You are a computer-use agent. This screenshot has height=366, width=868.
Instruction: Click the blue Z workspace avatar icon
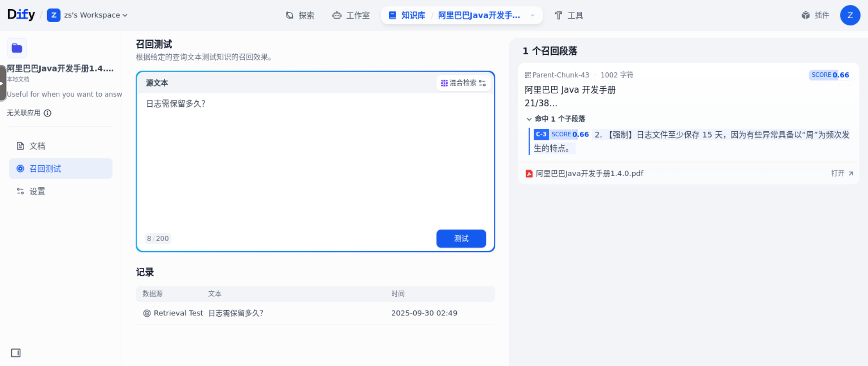point(53,15)
